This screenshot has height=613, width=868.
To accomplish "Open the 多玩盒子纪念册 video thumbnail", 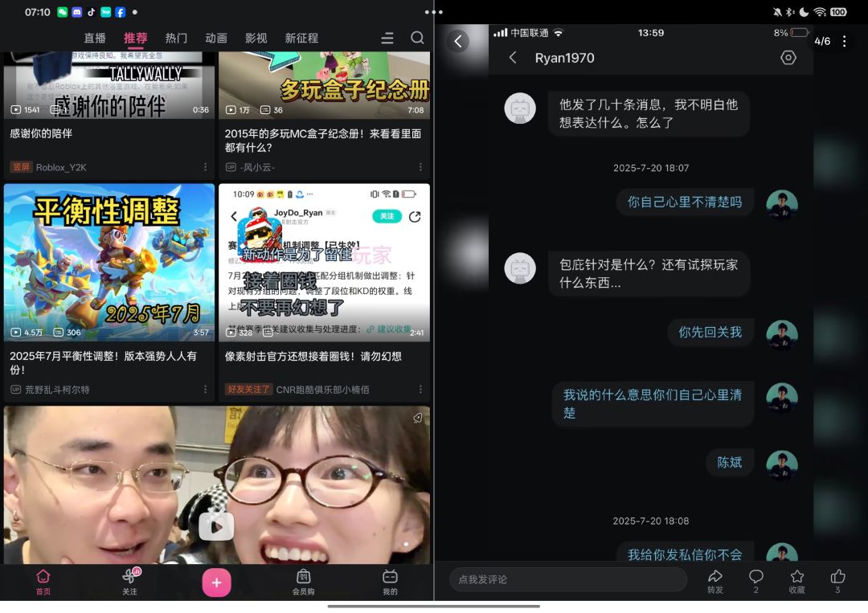I will click(x=325, y=85).
